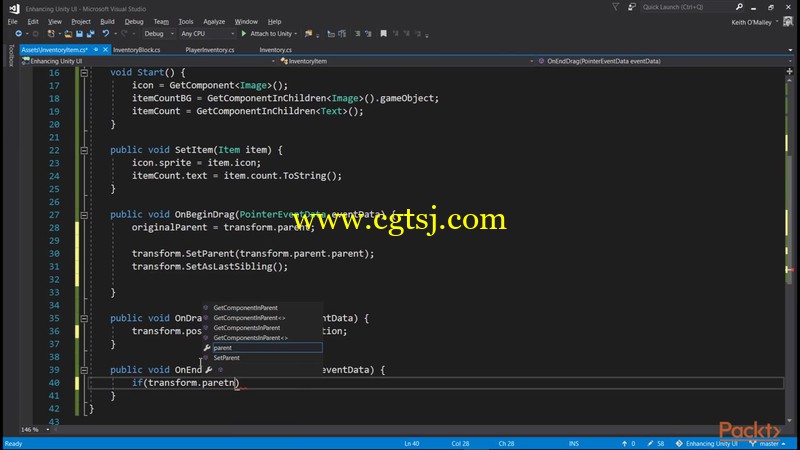Switch to the Inventory.cs tab
The image size is (800, 450).
(x=276, y=50)
